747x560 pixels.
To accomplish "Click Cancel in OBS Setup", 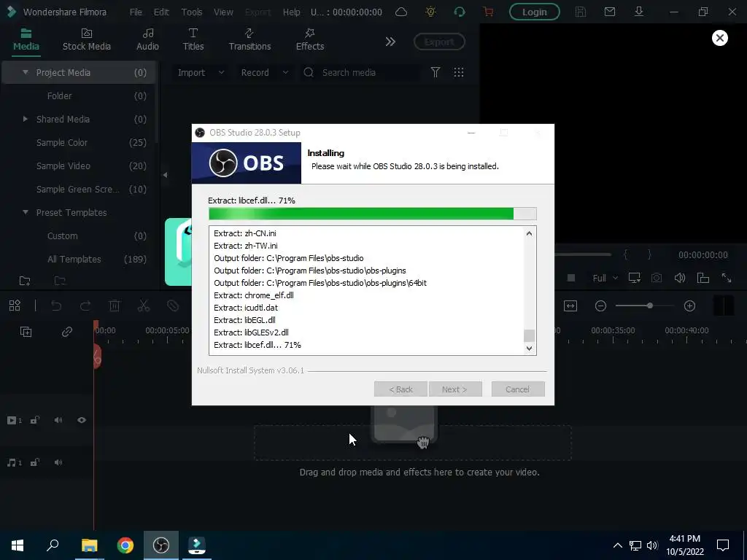I will click(x=518, y=389).
